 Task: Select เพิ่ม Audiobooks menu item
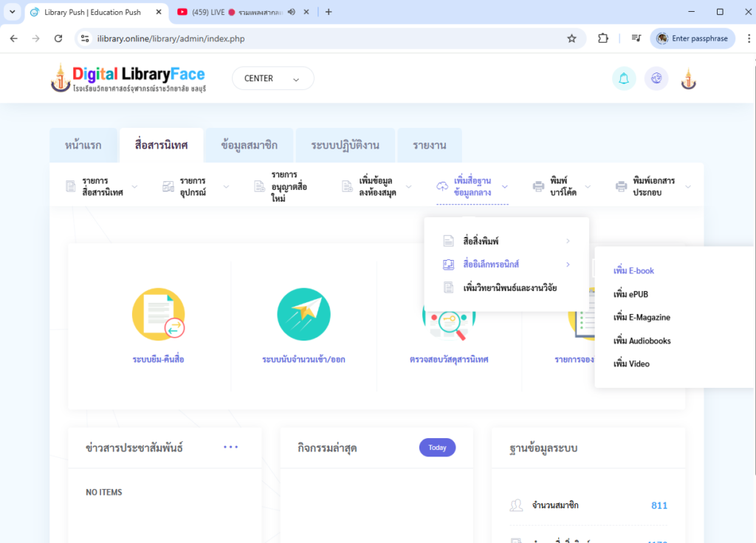click(x=642, y=341)
